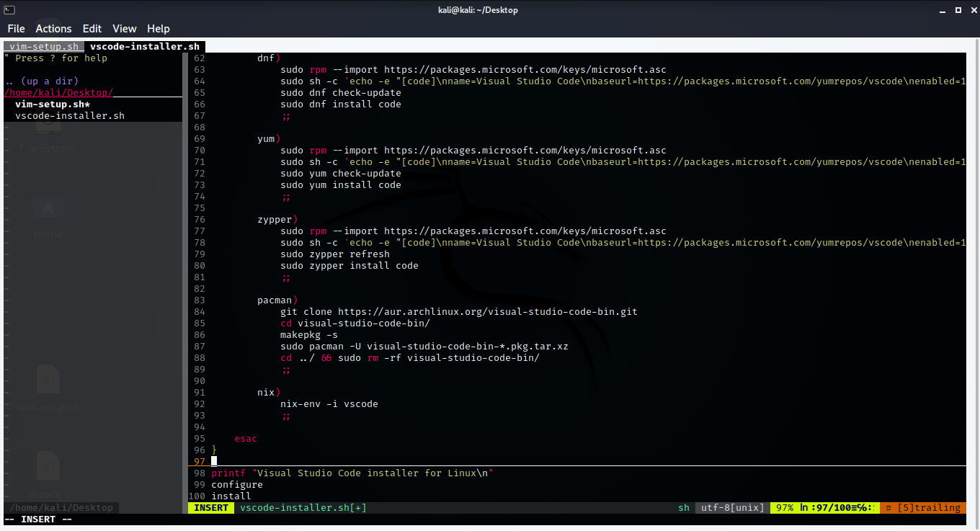Select the /home/kali/Desktop/ path in NERDTree
980x531 pixels.
pos(58,93)
